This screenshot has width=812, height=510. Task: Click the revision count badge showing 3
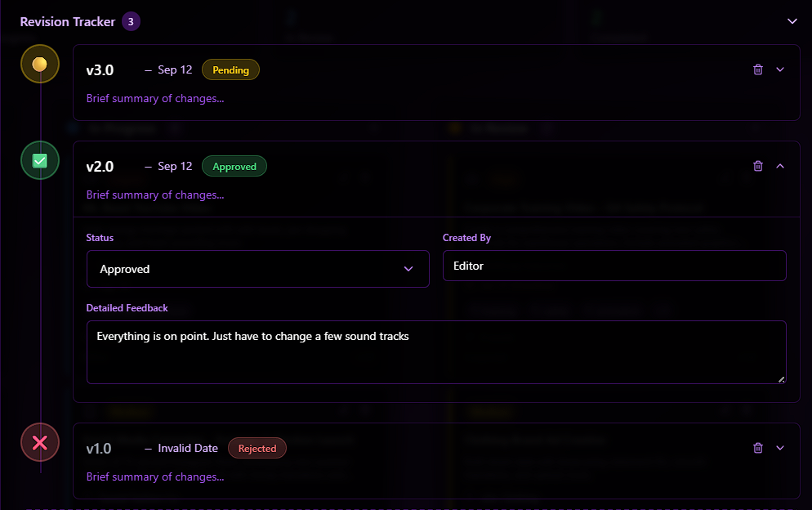click(131, 22)
